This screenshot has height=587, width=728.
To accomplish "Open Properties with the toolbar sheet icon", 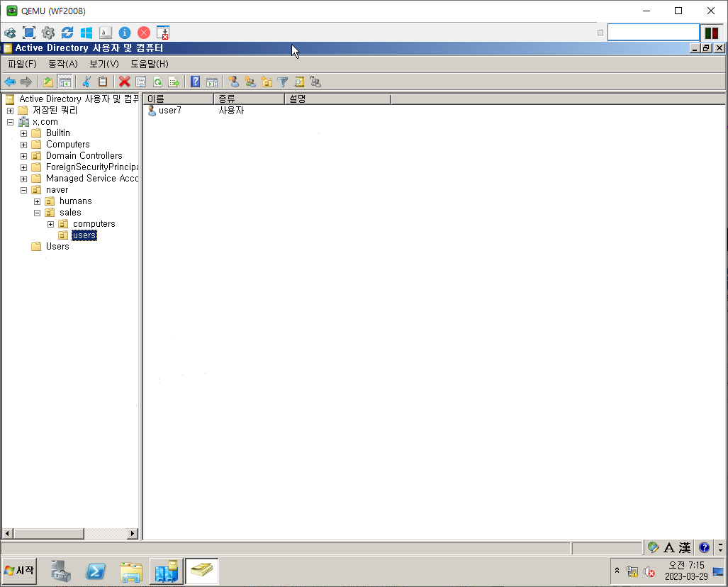I will click(x=140, y=82).
